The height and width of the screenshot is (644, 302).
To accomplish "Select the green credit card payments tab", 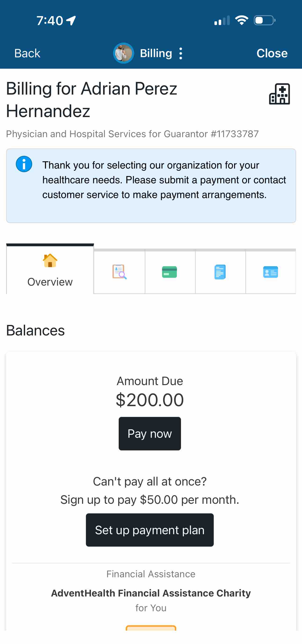I will pos(170,272).
